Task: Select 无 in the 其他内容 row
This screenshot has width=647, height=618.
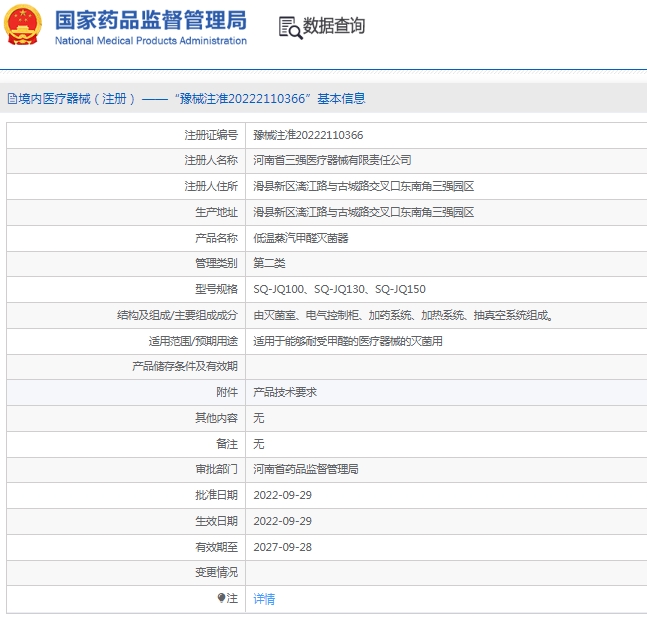Action: [x=259, y=418]
